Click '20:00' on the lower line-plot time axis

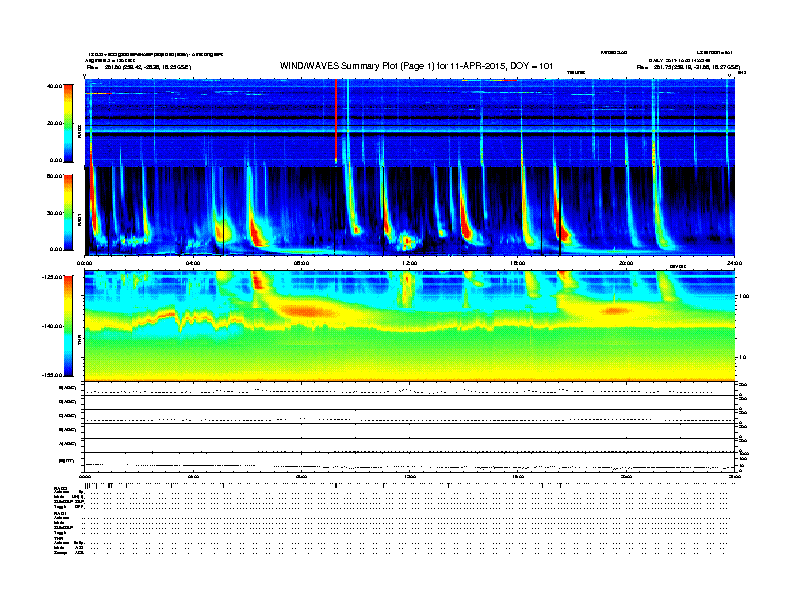[626, 476]
